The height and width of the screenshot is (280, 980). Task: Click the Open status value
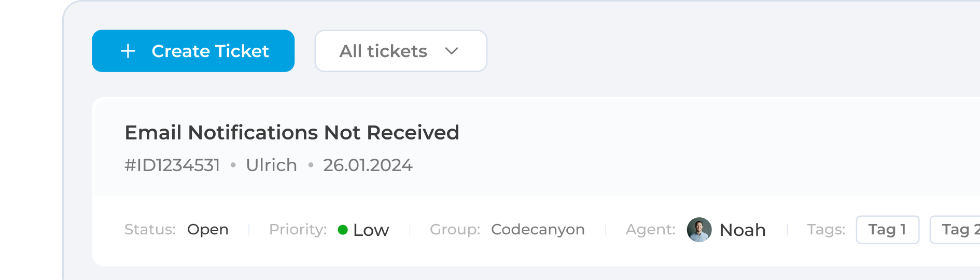click(207, 230)
